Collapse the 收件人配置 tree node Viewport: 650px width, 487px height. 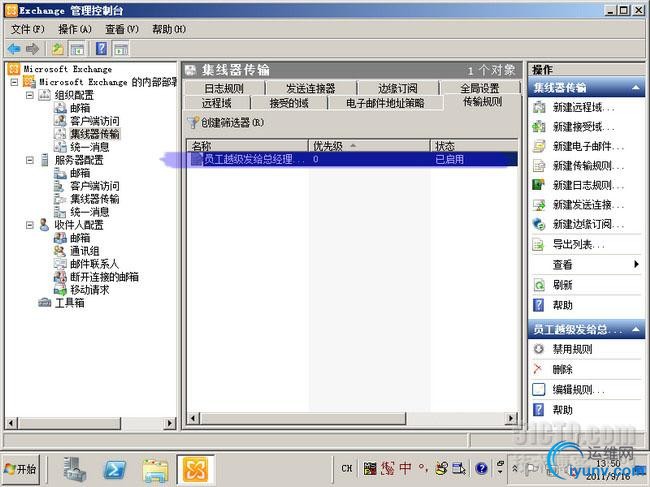(29, 225)
